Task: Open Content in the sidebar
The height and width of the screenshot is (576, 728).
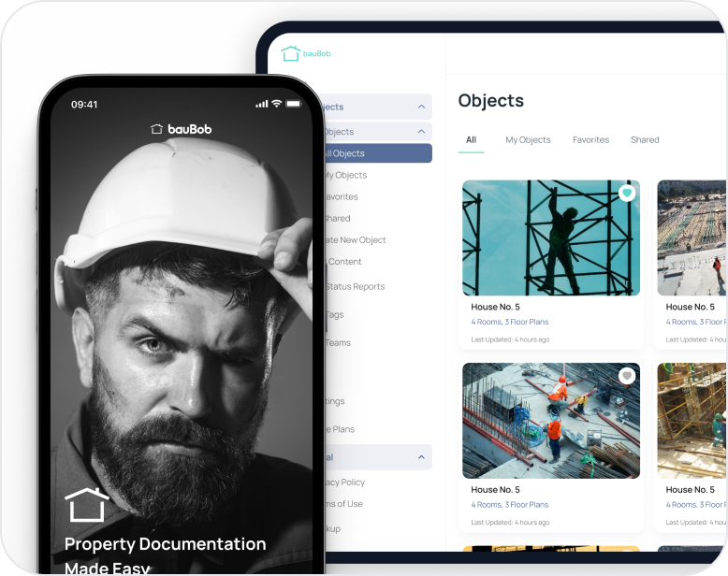Action: [344, 262]
